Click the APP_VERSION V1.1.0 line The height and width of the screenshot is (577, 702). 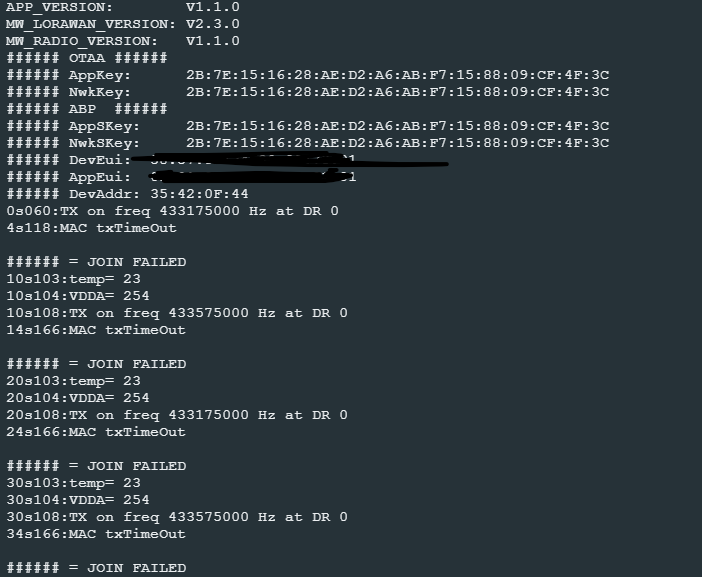(x=122, y=7)
